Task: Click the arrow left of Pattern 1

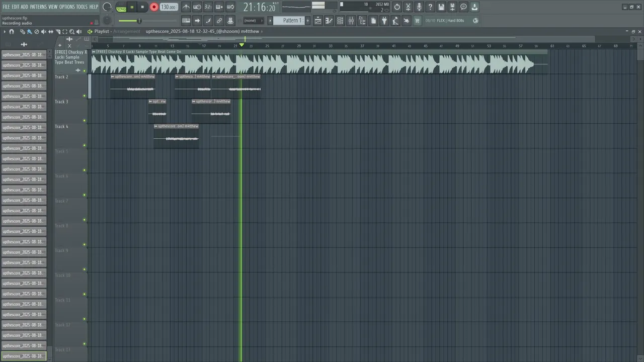Action: click(270, 21)
